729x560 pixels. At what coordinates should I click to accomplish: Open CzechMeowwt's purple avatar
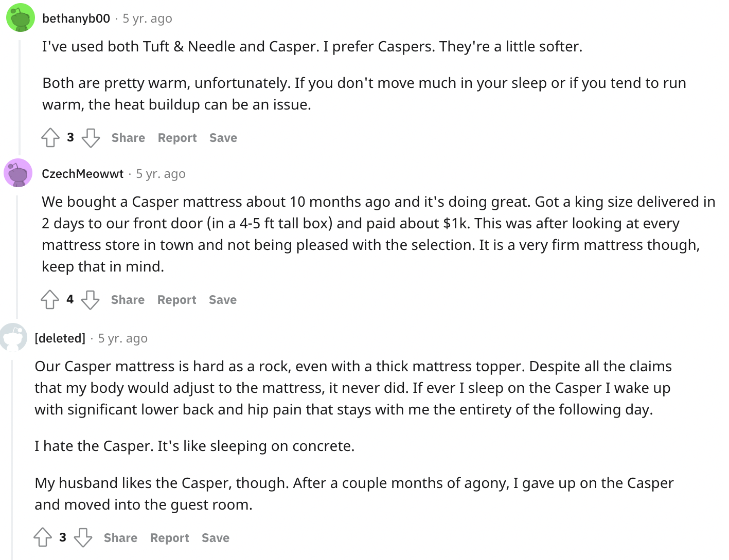[18, 173]
